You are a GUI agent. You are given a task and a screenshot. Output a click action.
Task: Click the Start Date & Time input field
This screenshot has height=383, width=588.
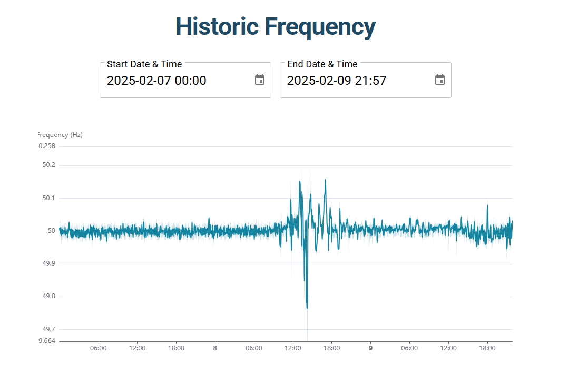pos(174,81)
